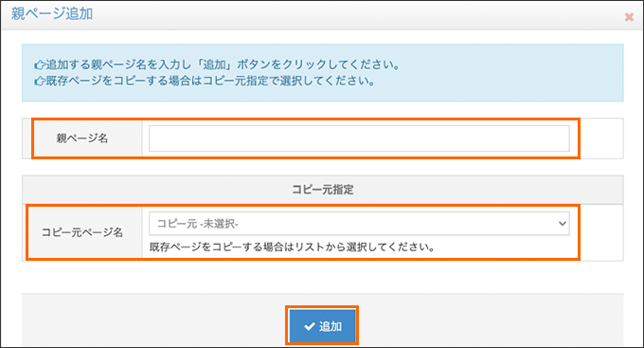Screen dimensions: 644x348
Task: Choose the コピー元 -未選択- placeholder text
Action: [198, 224]
